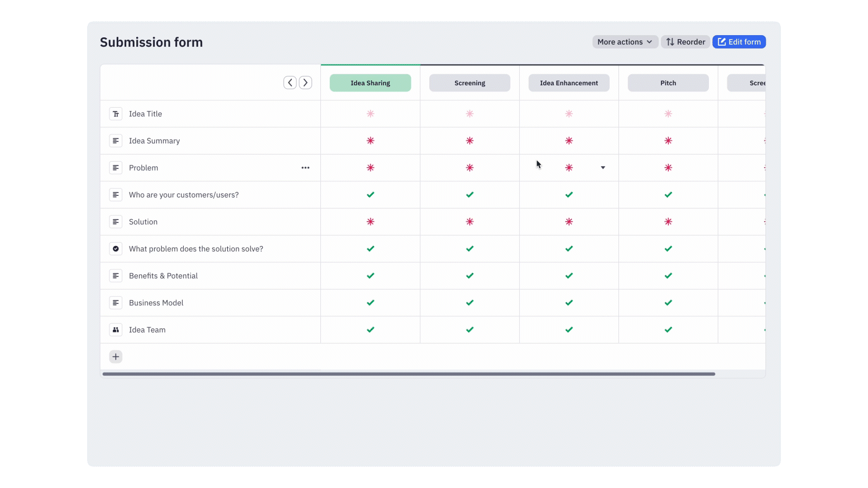The width and height of the screenshot is (868, 488).
Task: Click the right arrow to browse stages
Action: (x=305, y=82)
